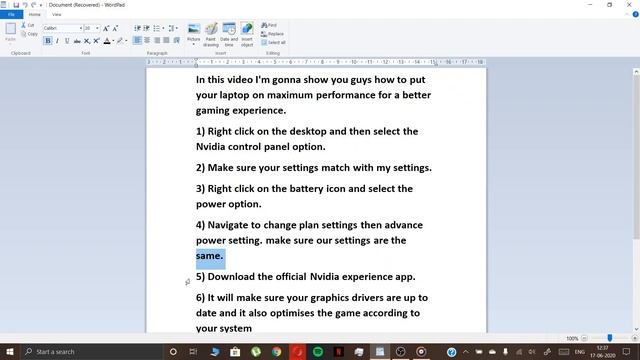Open Google Chrome from taskbar
The width and height of the screenshot is (640, 360).
click(276, 351)
